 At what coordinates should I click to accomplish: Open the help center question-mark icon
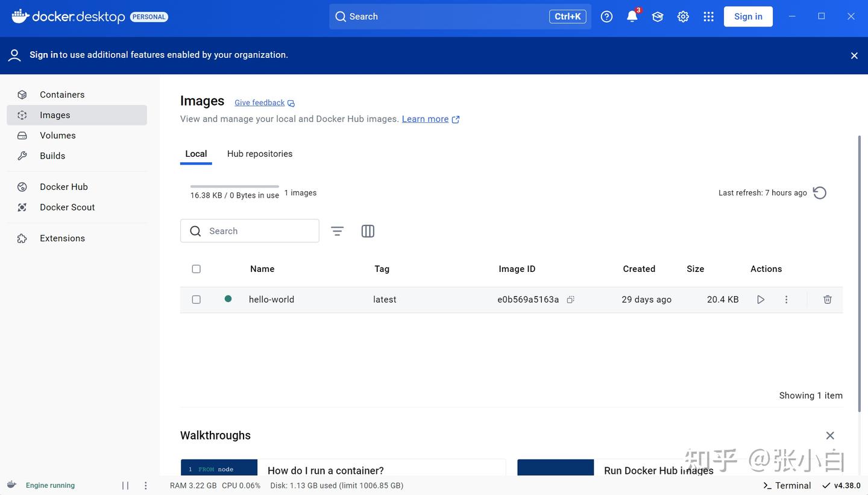click(x=607, y=17)
